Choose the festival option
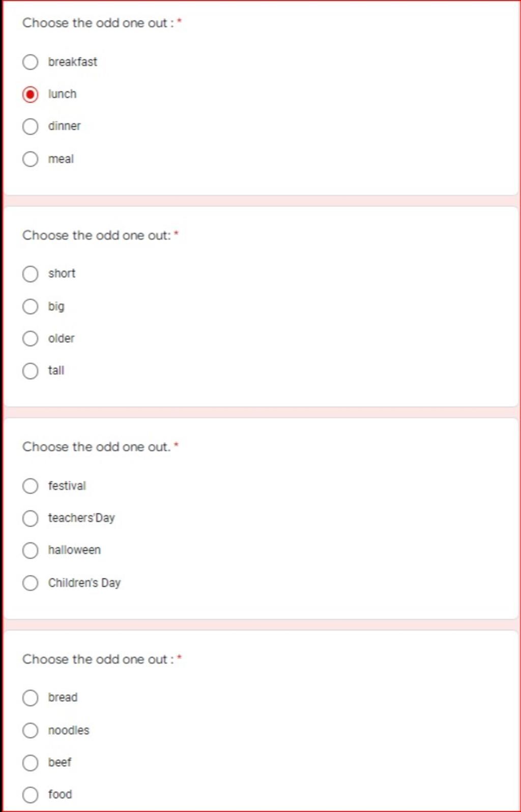Viewport: 521px width, 812px height. (30, 486)
